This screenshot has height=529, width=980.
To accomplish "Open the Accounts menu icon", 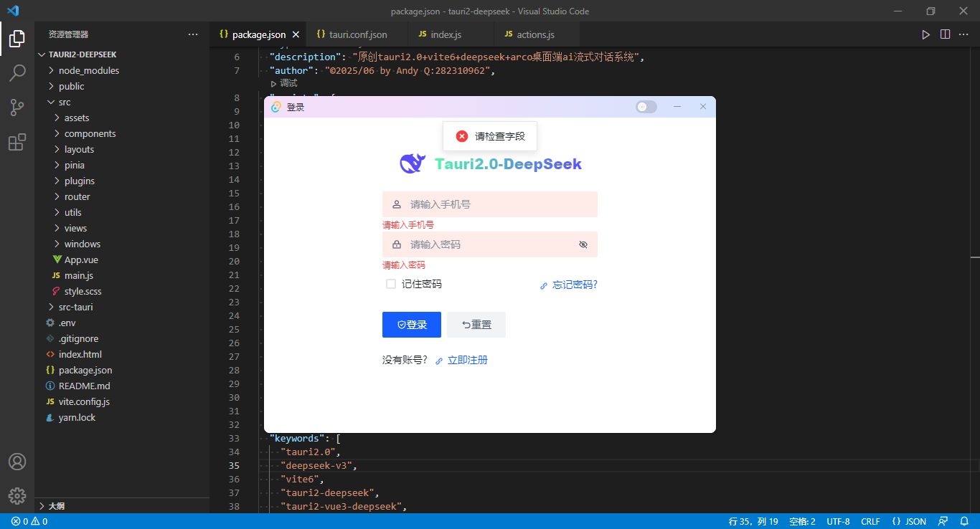I will (x=17, y=462).
